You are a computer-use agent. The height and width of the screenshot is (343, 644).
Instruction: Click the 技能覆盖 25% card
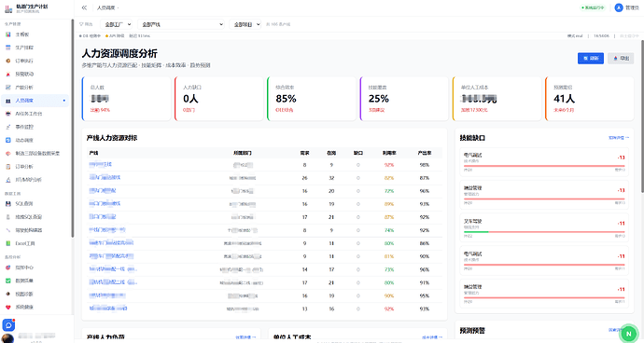pyautogui.click(x=404, y=99)
